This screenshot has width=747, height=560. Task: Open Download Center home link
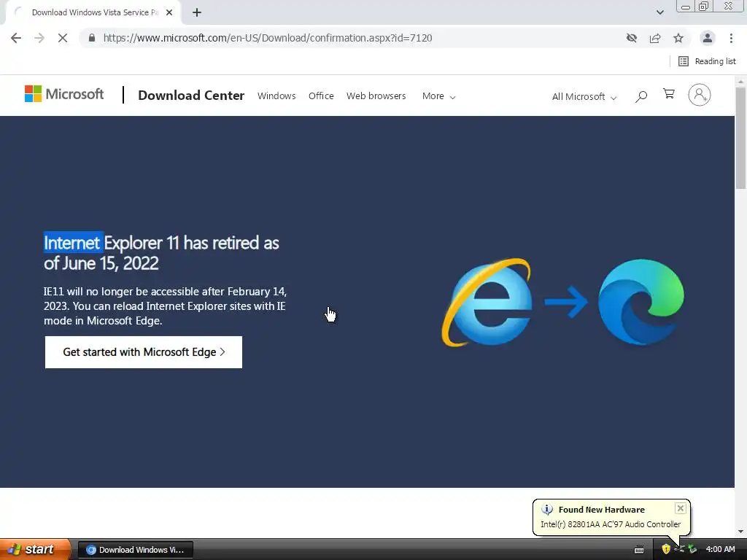pos(191,96)
